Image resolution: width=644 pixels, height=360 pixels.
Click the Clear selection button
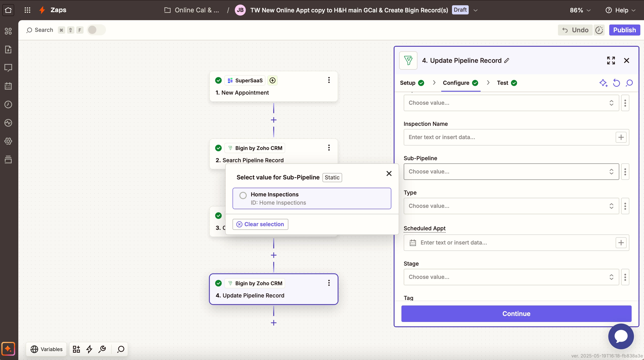click(x=260, y=224)
